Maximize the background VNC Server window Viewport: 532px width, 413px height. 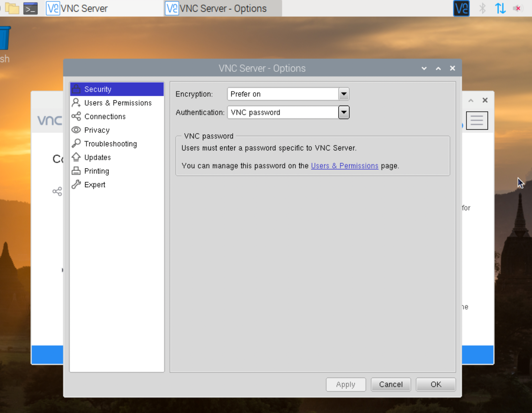point(471,101)
